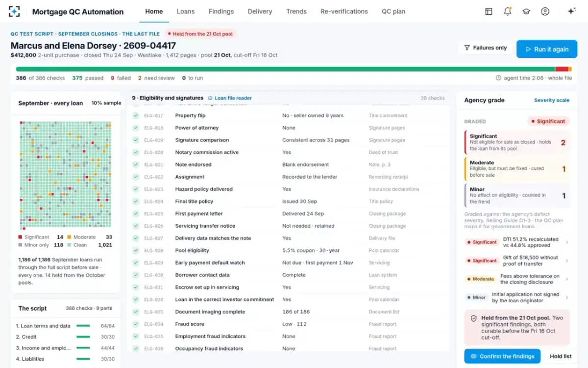The image size is (588, 368).
Task: Click the September loans heat map grid
Action: coord(65,175)
